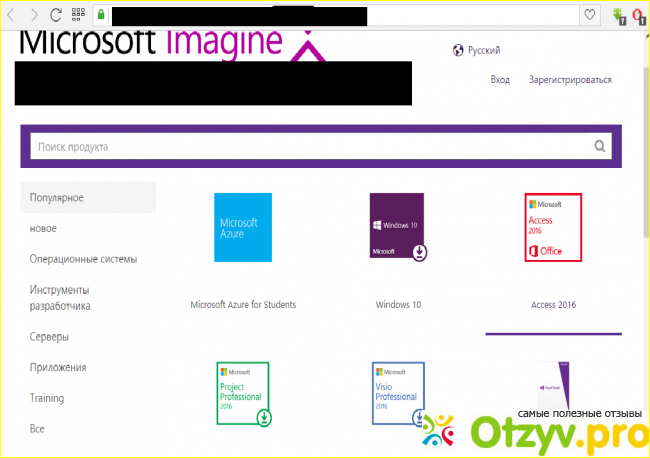The image size is (650, 458).
Task: Select the Популярное category
Action: [x=56, y=197]
